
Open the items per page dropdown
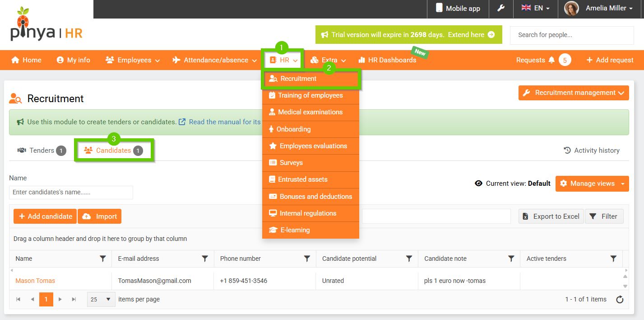tap(101, 299)
